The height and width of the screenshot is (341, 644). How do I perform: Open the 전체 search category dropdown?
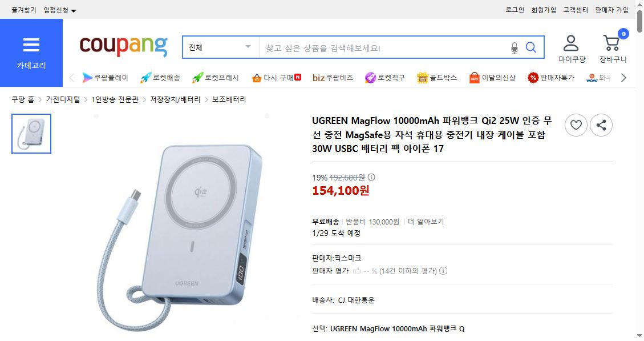[221, 47]
